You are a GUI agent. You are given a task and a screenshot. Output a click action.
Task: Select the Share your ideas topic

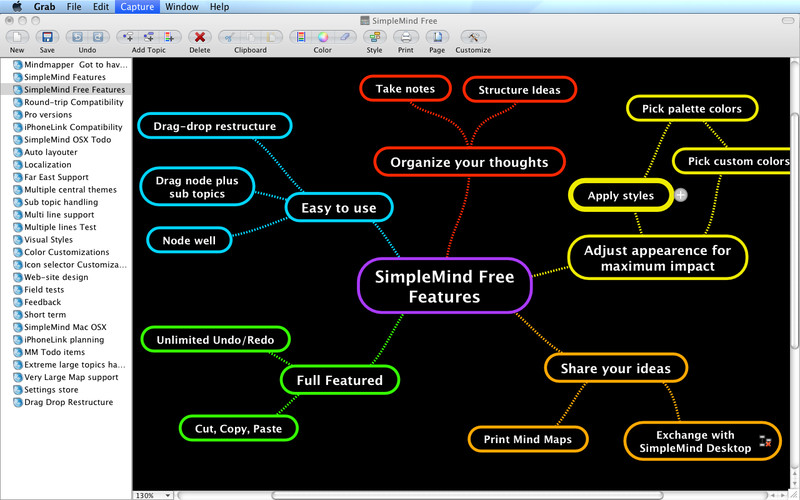click(616, 368)
